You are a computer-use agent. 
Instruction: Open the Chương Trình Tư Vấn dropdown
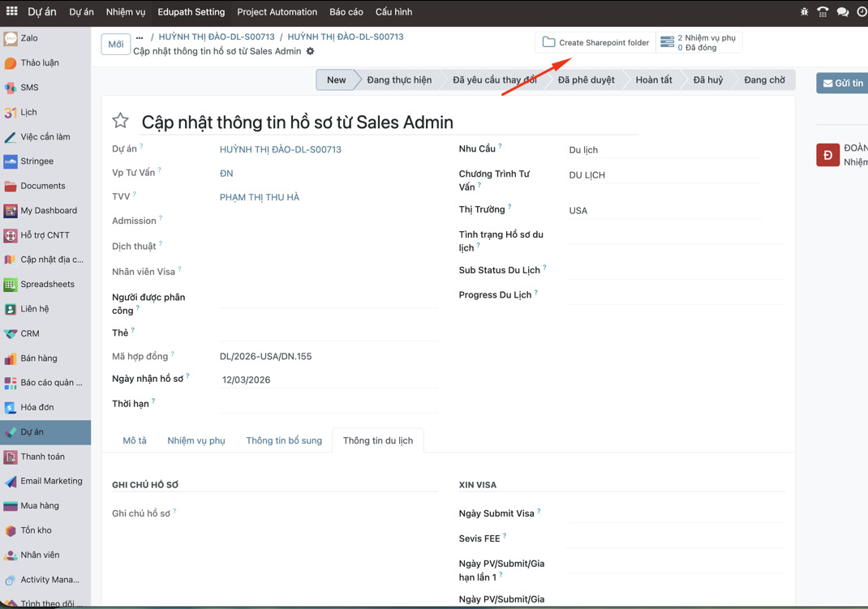click(x=664, y=175)
